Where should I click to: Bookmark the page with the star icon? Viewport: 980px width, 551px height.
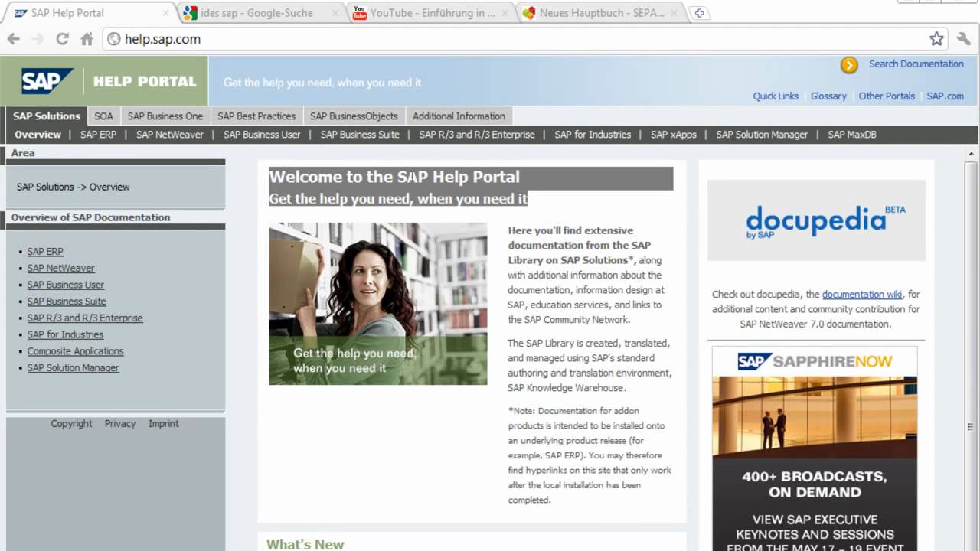(936, 39)
